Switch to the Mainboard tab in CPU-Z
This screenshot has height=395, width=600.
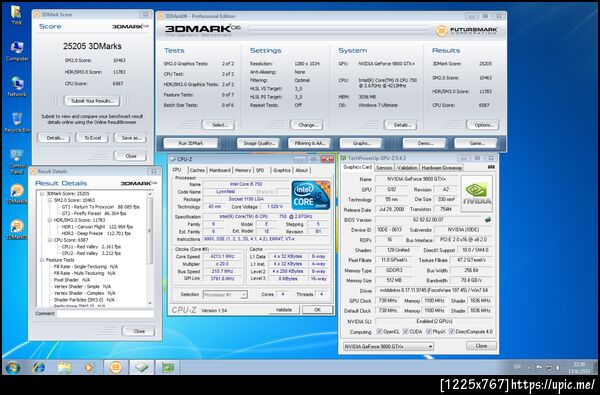coord(220,170)
